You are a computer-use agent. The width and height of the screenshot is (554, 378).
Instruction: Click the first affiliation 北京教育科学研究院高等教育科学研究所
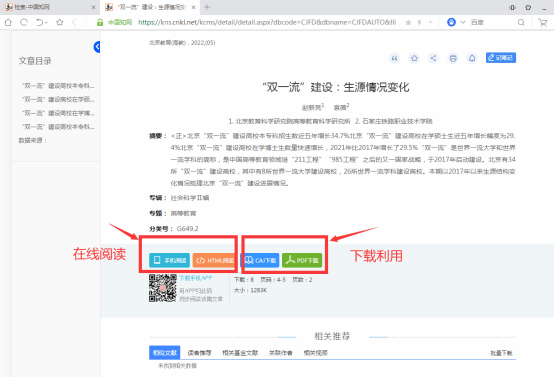pos(289,121)
